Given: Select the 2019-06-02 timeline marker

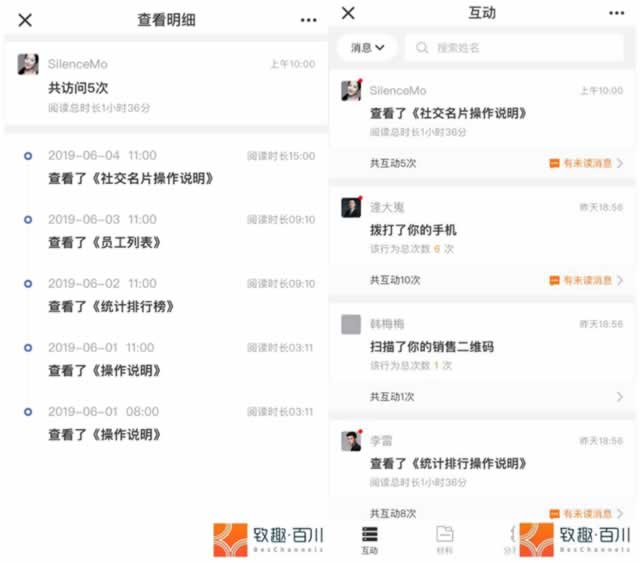Looking at the screenshot, I should point(28,283).
